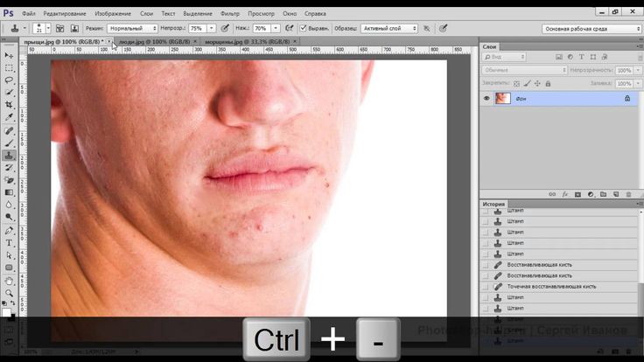Image resolution: width=644 pixels, height=362 pixels.
Task: Select the Crop tool
Action: 9,105
